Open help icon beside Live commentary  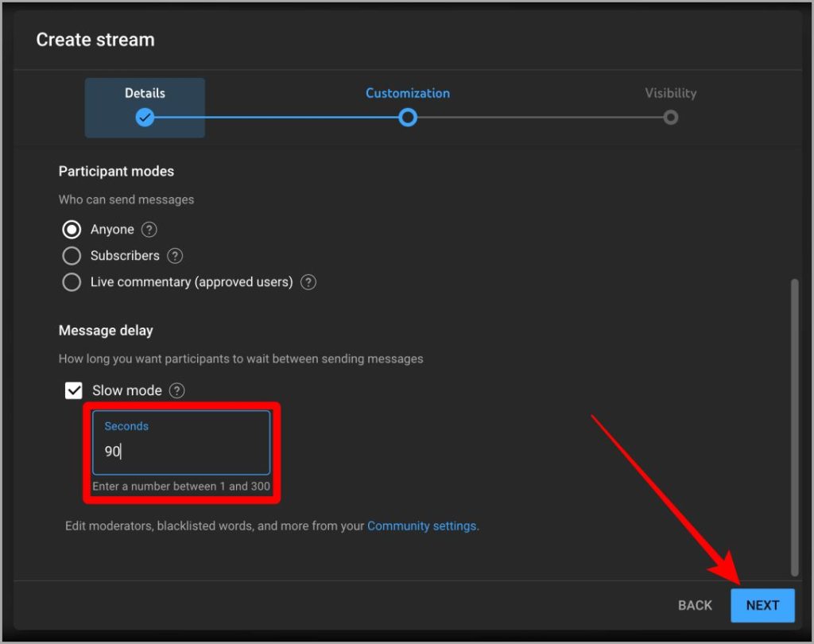click(x=308, y=282)
